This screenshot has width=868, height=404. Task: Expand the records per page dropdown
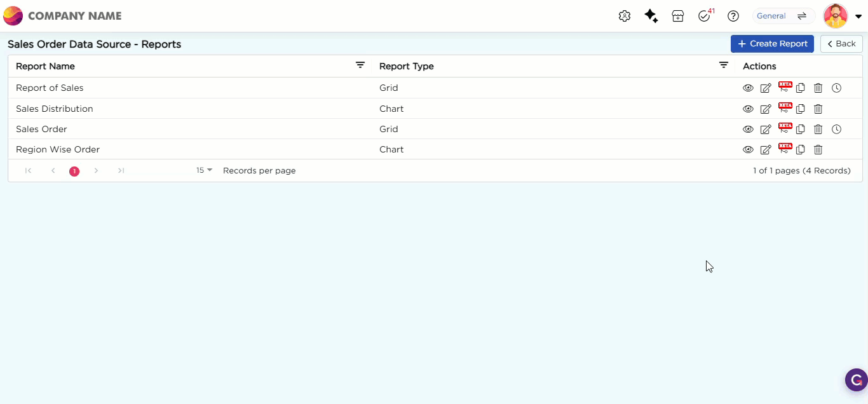204,170
